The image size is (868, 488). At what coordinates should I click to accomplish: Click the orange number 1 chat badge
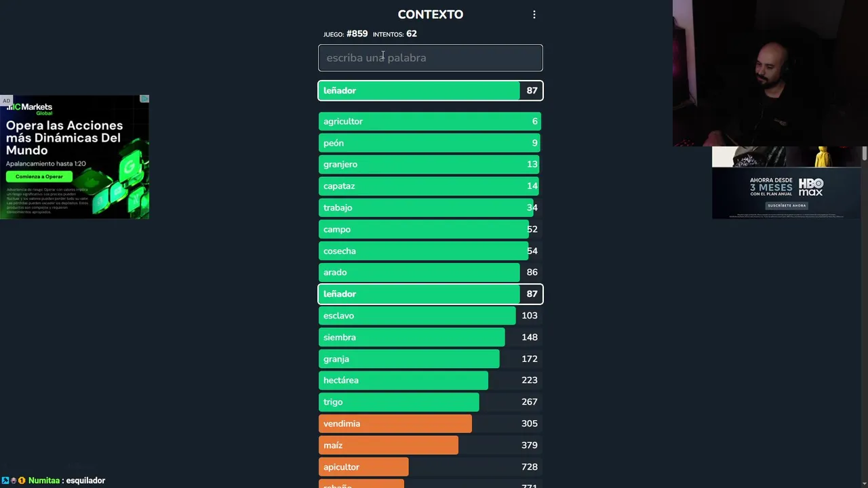22,481
